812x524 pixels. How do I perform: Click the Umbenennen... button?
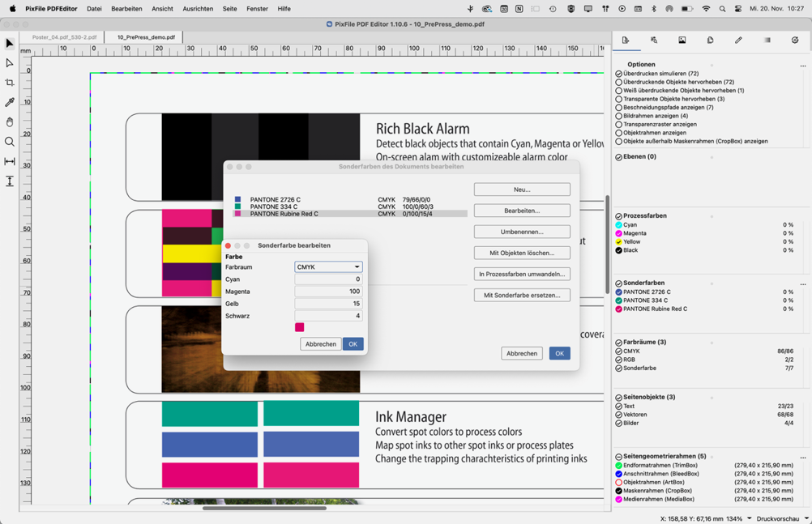point(522,232)
